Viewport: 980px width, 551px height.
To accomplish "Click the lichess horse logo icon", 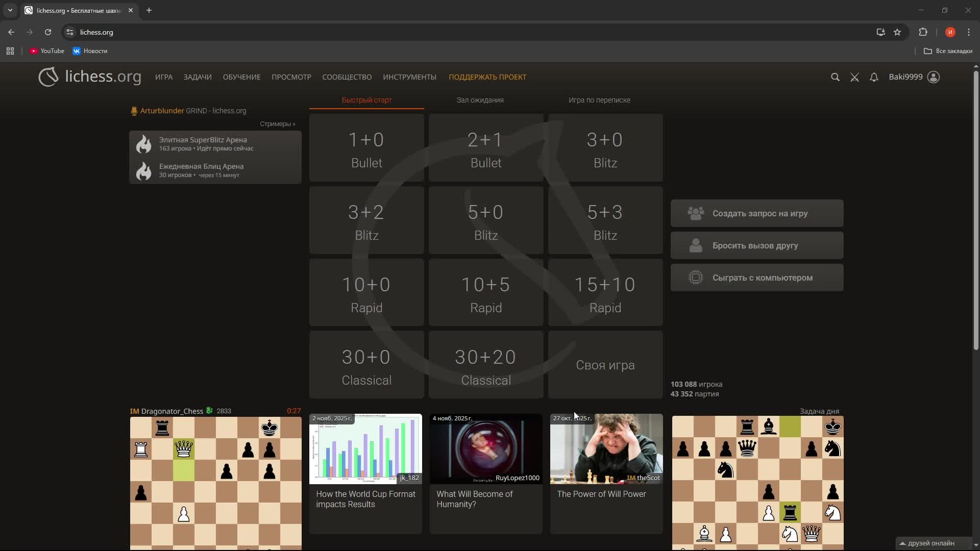I will [x=48, y=77].
